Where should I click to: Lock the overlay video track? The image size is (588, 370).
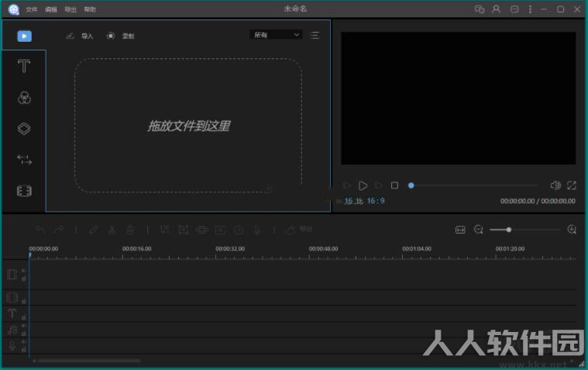[23, 301]
